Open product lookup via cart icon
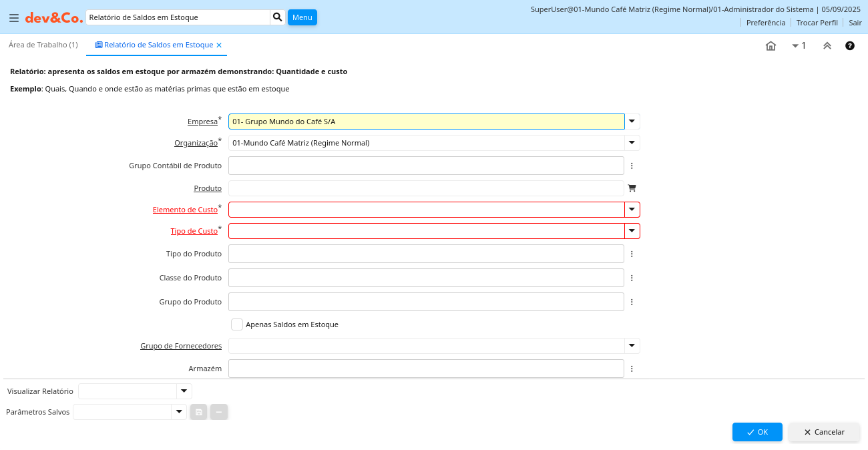 pos(632,188)
